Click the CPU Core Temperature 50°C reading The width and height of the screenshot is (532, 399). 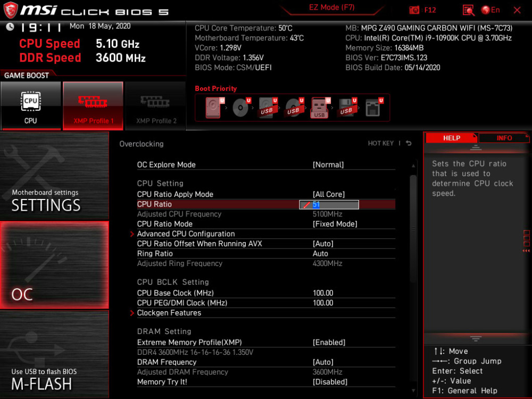[243, 28]
